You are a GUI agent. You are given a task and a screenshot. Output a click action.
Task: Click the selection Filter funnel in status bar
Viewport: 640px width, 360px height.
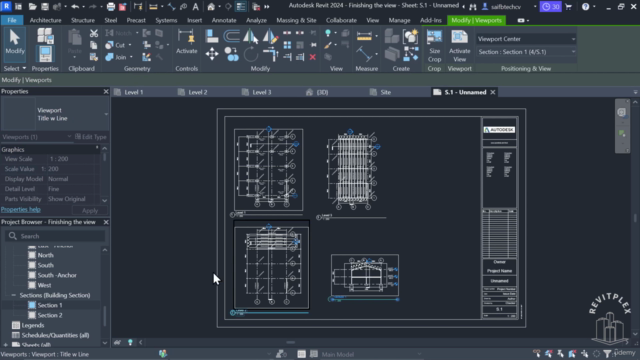pyautogui.click(x=607, y=354)
